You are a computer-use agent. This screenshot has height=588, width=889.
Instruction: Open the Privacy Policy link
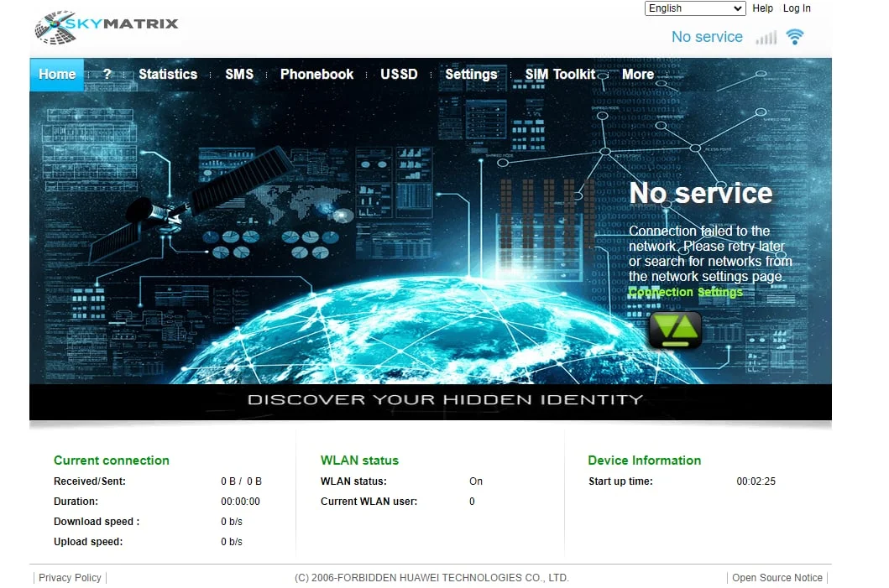tap(70, 578)
